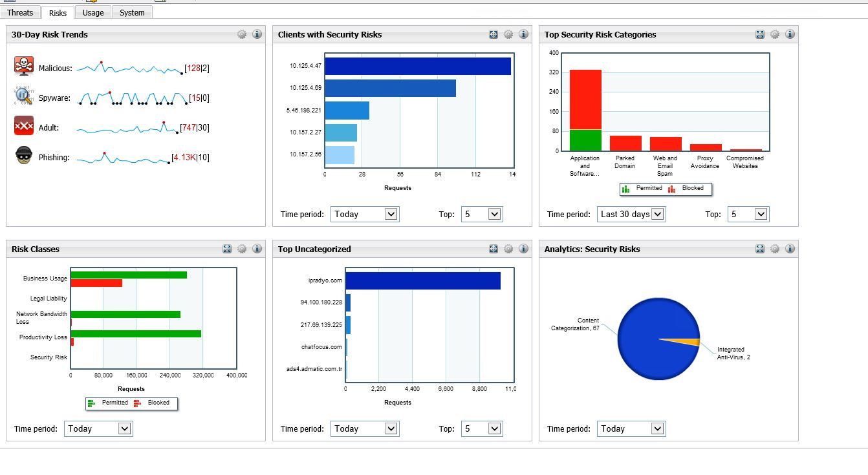The image size is (868, 475).
Task: Click the Malicious trend sparkline
Action: click(129, 68)
